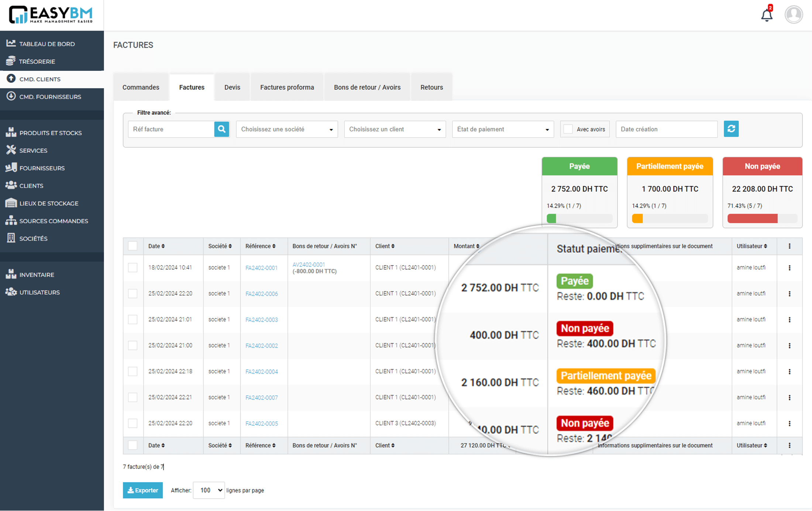Sort table by Référence column header

coord(261,246)
